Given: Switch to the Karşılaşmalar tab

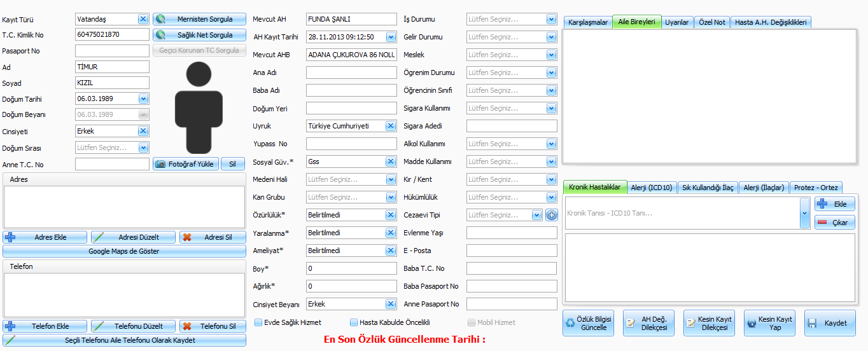Looking at the screenshot, I should 587,22.
